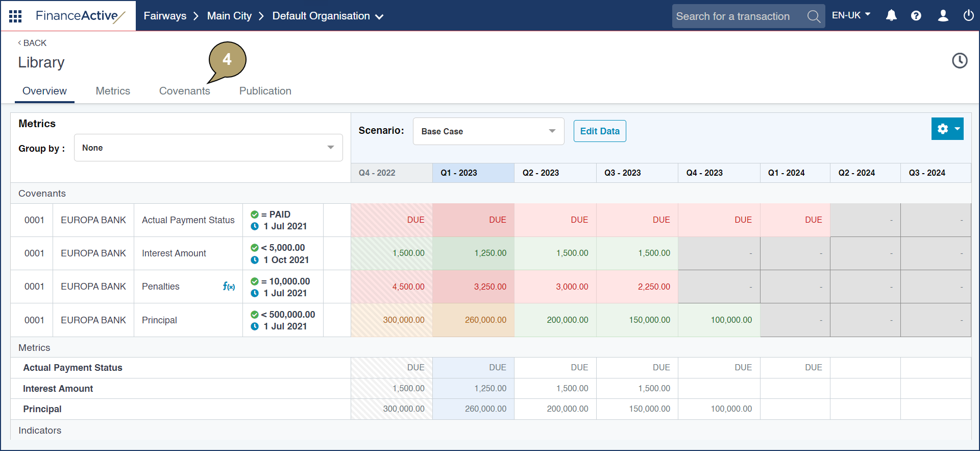This screenshot has height=451, width=980.
Task: Click the step 4 callout bubble
Action: (x=227, y=60)
